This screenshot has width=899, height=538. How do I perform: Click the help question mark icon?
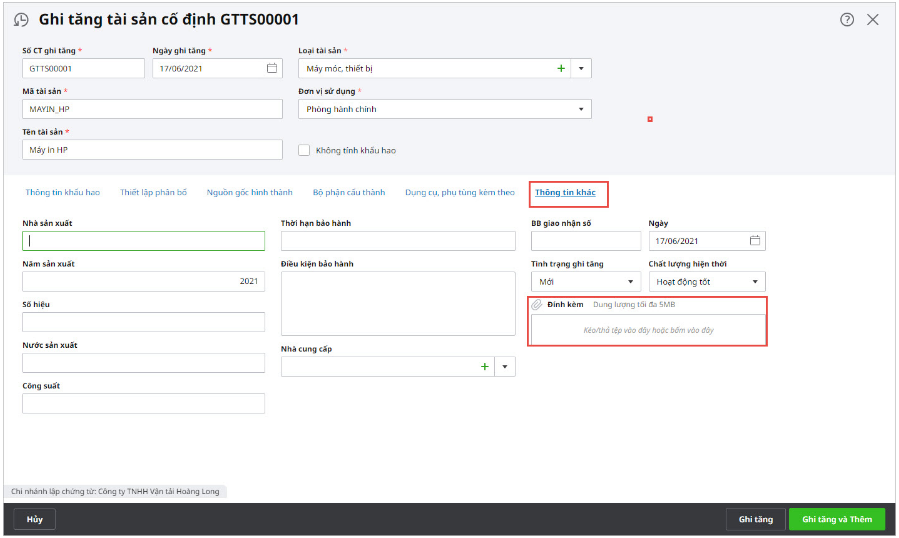pyautogui.click(x=847, y=19)
